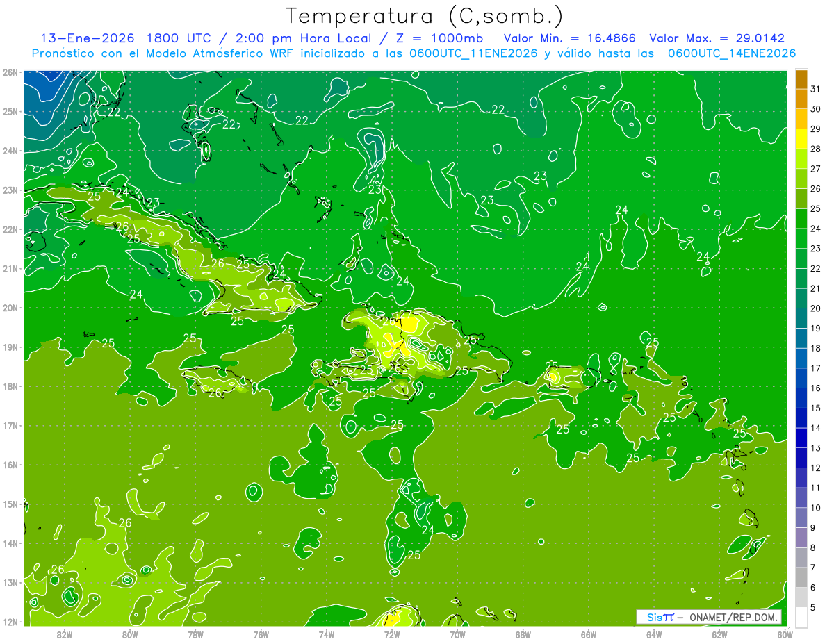Image resolution: width=834 pixels, height=644 pixels.
Task: Click the legend label '28'
Action: point(815,149)
